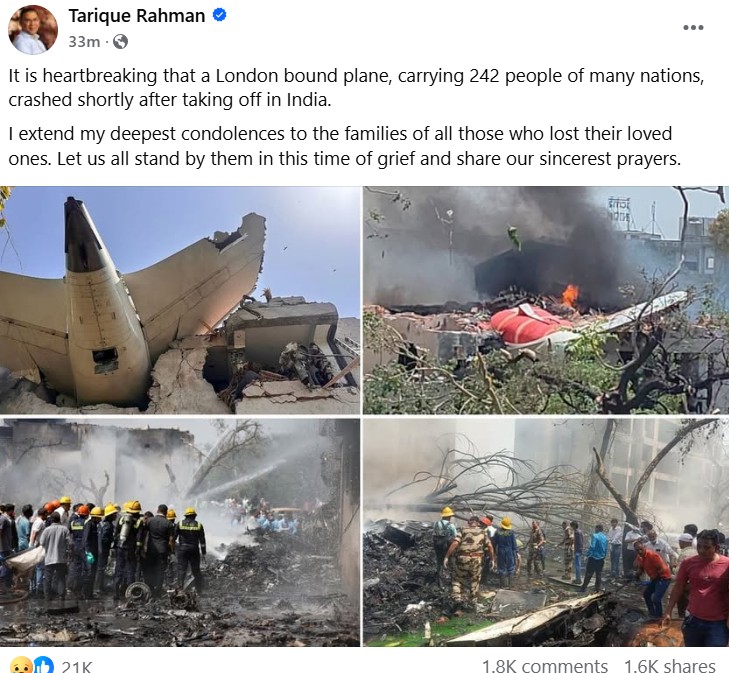Click the public globe audience icon

tap(120, 42)
